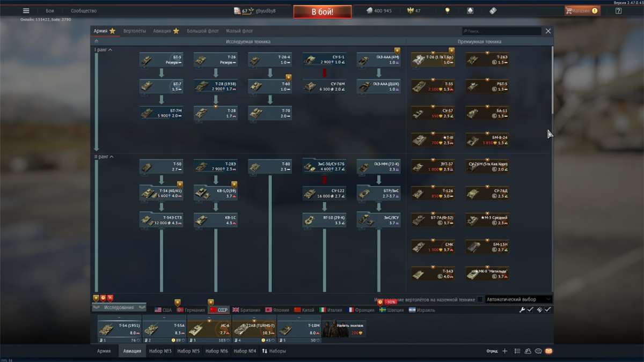Select the Япония nation tab
644x362 pixels.
tap(277, 310)
